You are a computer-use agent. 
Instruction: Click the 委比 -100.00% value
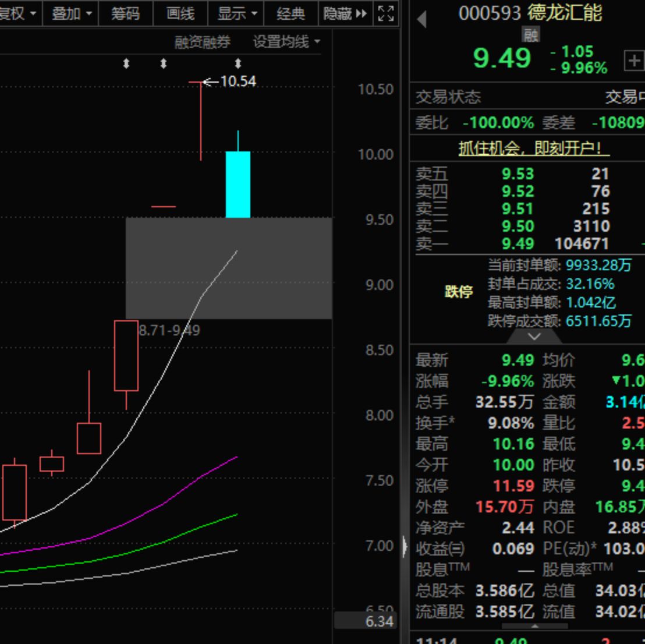coord(498,123)
